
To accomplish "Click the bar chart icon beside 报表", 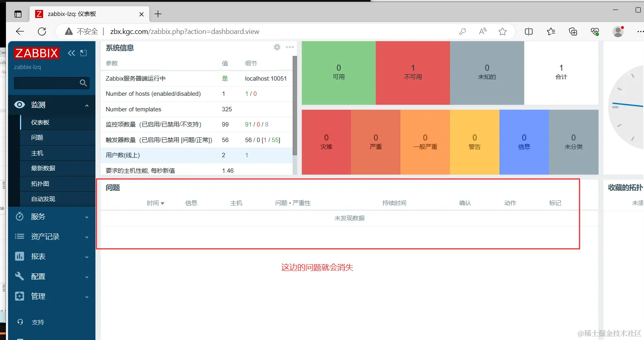I will [20, 256].
